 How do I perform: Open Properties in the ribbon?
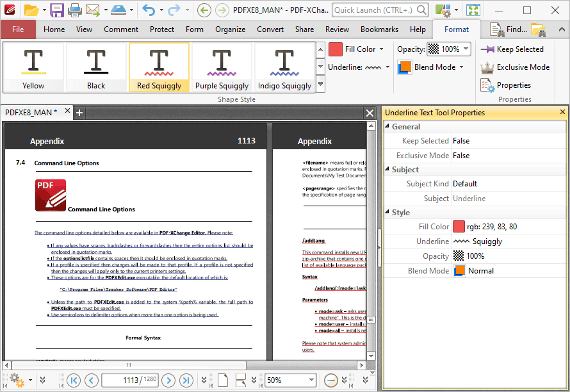tap(506, 85)
